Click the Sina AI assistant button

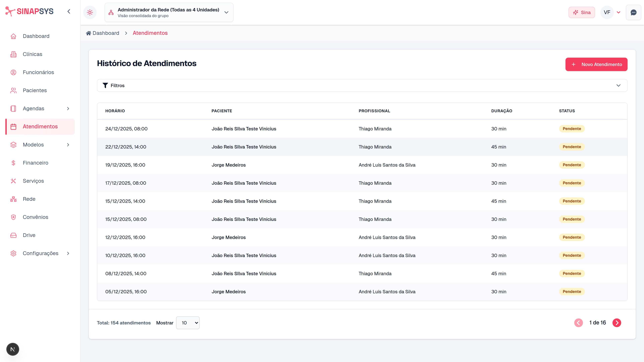point(581,13)
